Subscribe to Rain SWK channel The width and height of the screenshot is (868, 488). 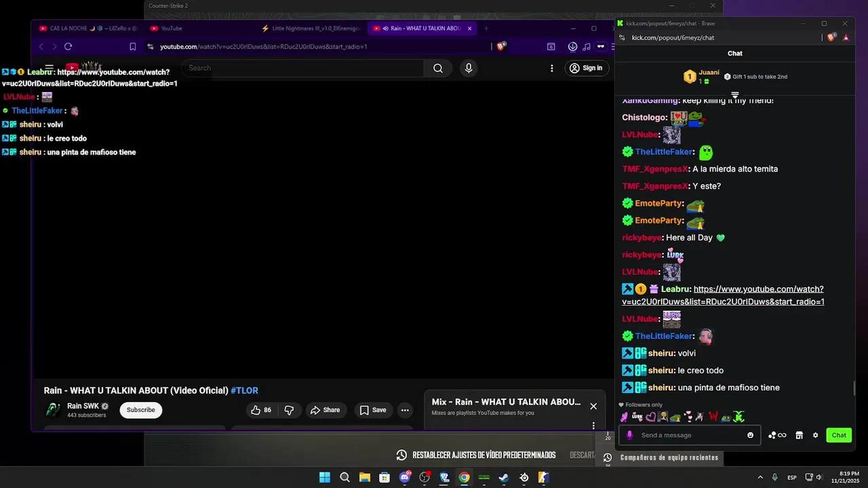pyautogui.click(x=141, y=410)
